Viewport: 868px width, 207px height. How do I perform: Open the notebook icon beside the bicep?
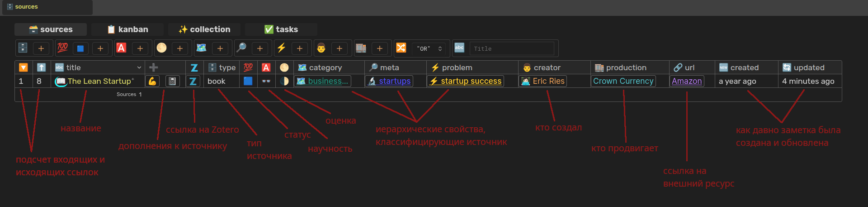(172, 81)
